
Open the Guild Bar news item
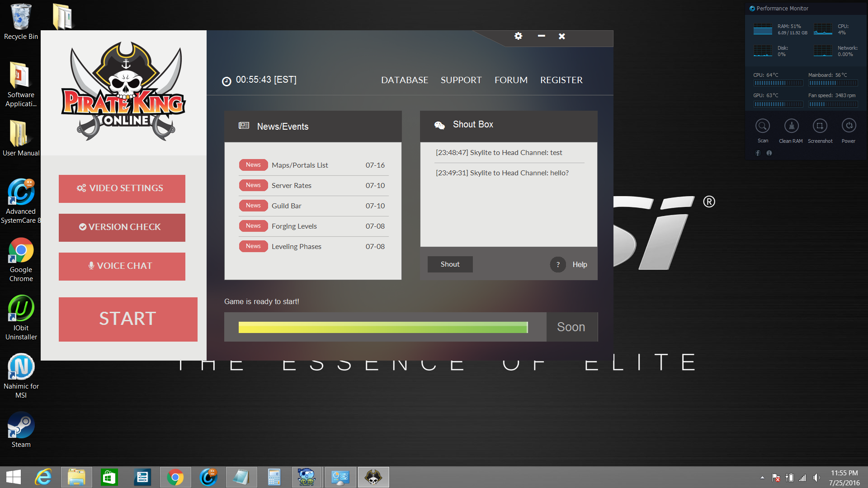tap(314, 206)
